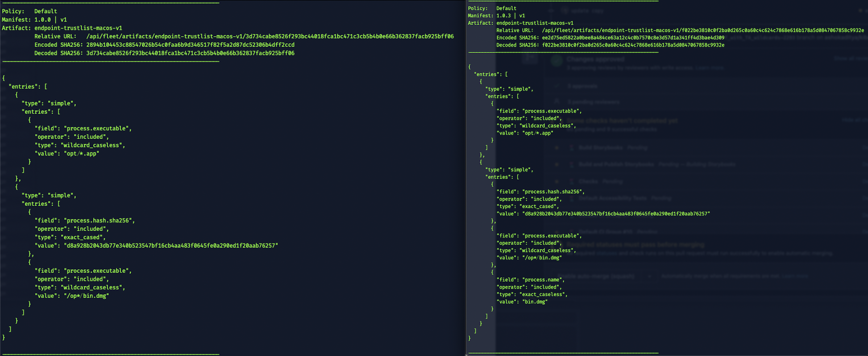Click right pane value "/op*/bin.dmg"
The height and width of the screenshot is (356, 868).
coord(529,258)
